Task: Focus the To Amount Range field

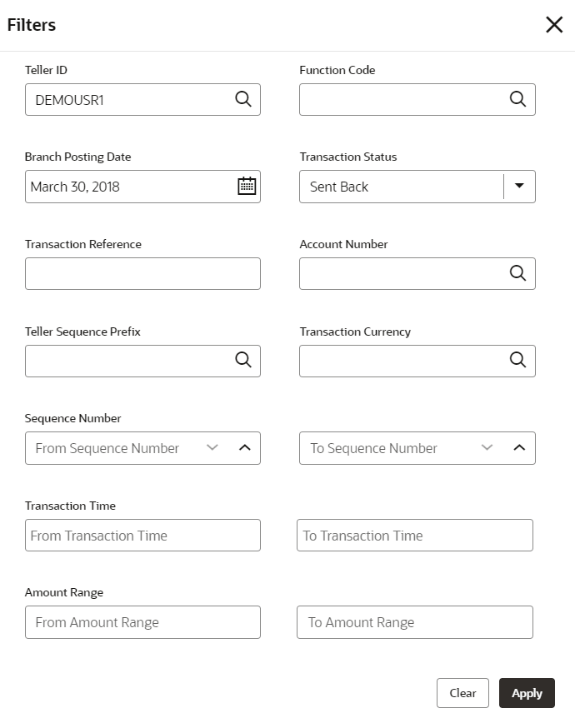Action: pos(414,622)
